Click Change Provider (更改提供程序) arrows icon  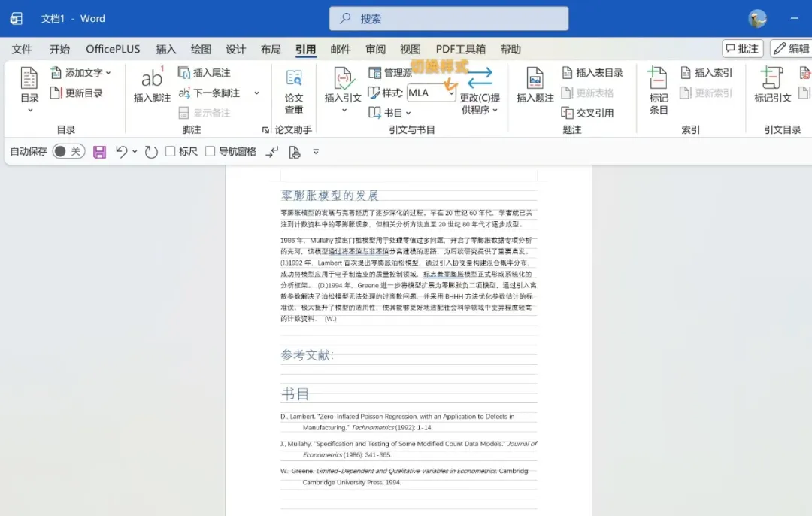(480, 78)
